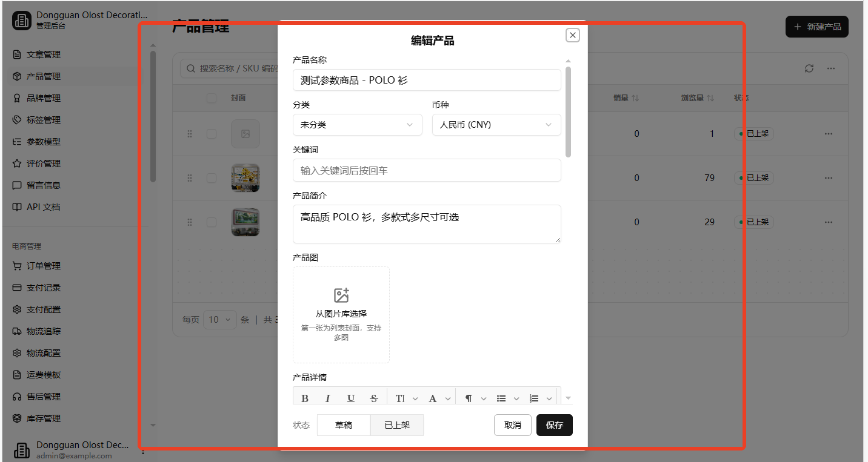The width and height of the screenshot is (868, 462).
Task: Click the text size (TI) editor icon
Action: [400, 398]
